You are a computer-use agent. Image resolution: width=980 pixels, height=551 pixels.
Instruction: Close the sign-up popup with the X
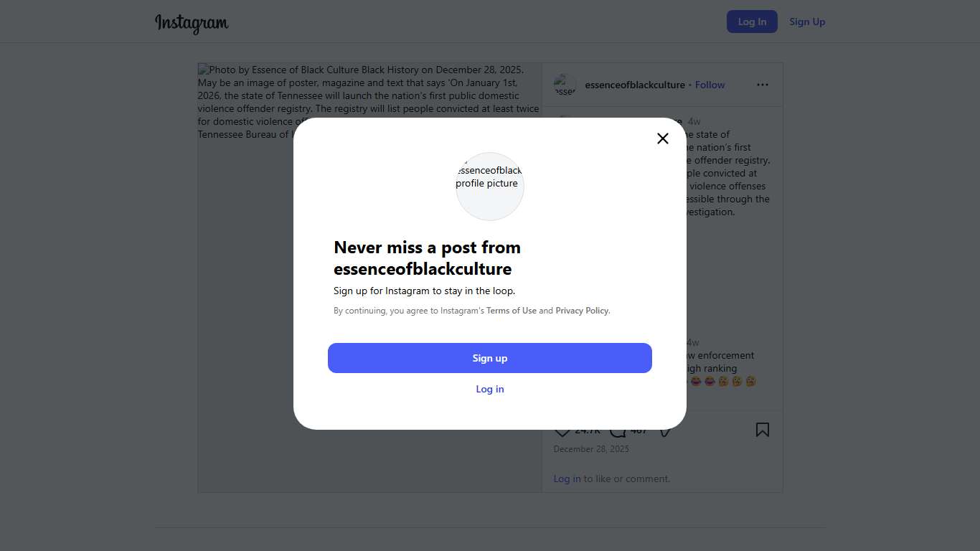point(663,138)
